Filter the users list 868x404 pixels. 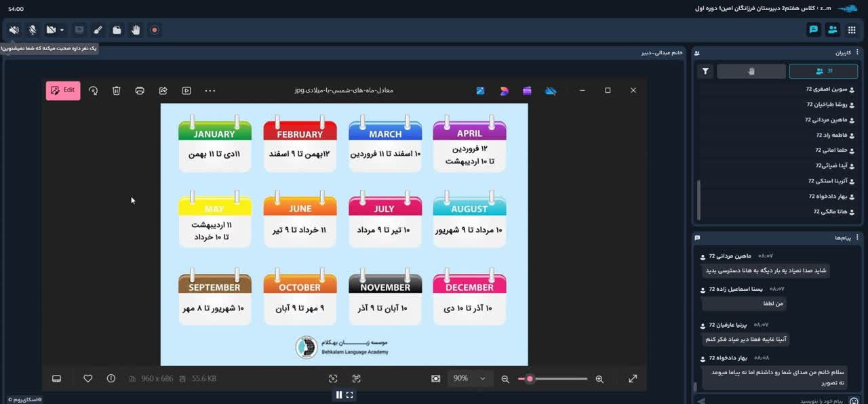point(705,71)
